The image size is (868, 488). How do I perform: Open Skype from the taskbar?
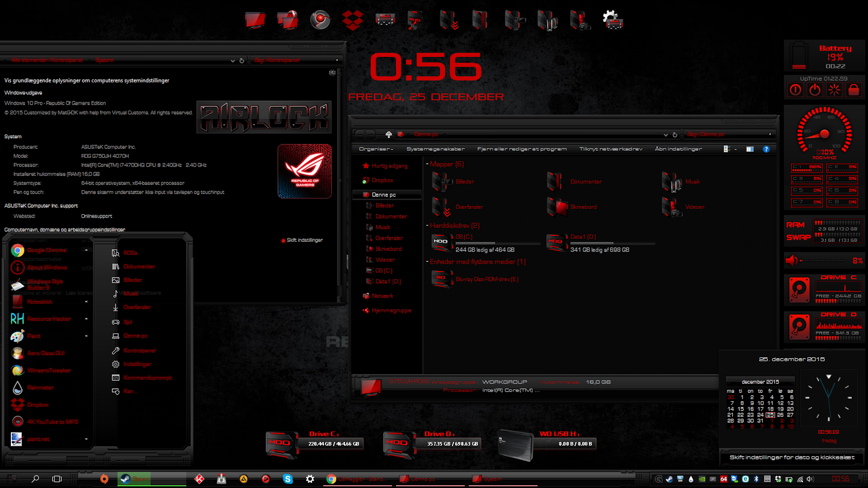tap(288, 479)
